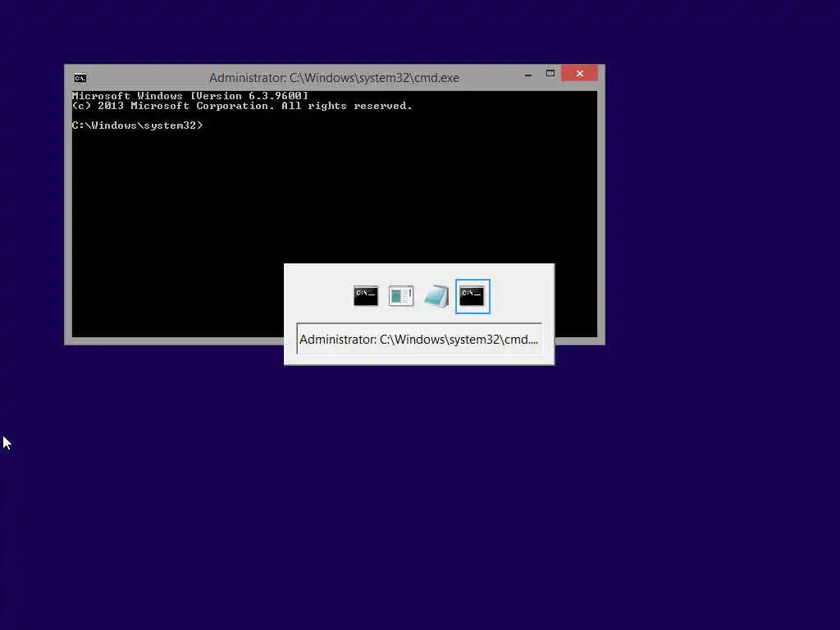
Task: Switch to the Notepad icon in task switcher
Action: (x=436, y=295)
